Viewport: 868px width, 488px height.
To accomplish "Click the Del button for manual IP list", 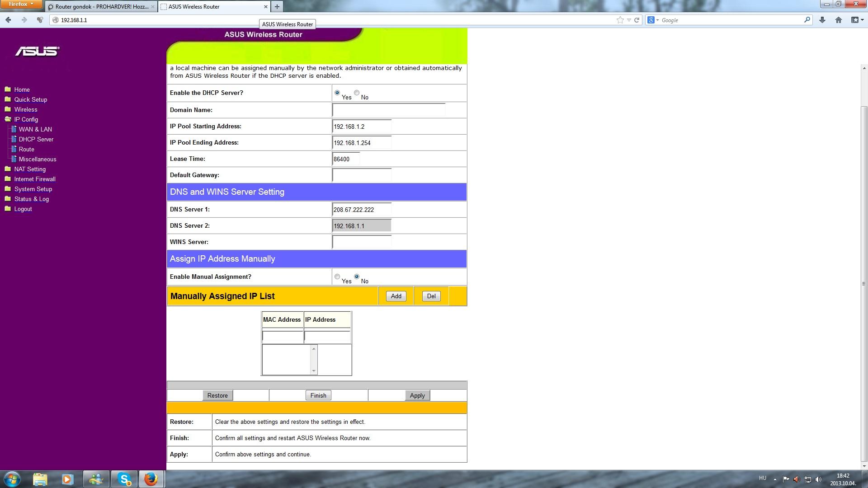I will (431, 296).
